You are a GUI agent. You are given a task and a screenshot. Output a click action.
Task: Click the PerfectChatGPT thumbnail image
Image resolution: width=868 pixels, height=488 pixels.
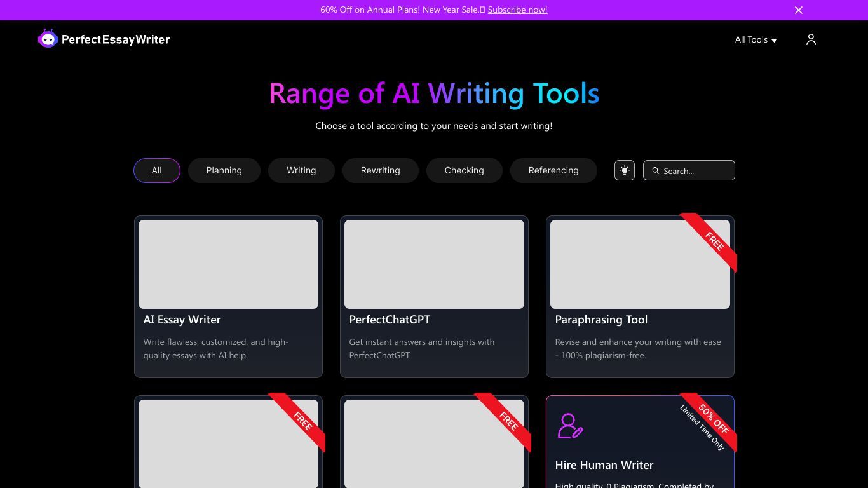click(434, 264)
